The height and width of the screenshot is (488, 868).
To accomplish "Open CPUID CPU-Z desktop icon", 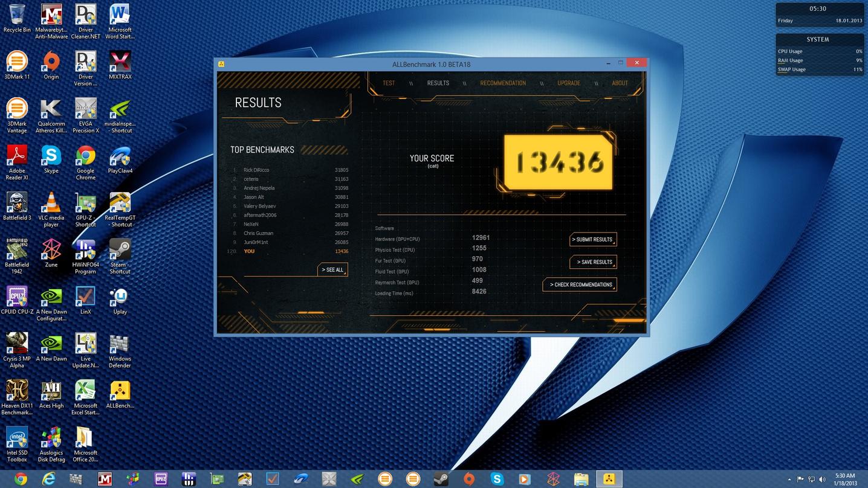I will tap(17, 300).
